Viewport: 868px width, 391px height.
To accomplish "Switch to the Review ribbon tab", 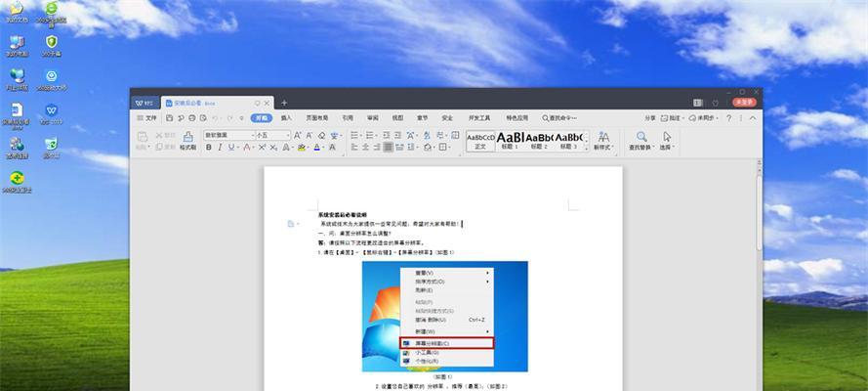I will click(373, 118).
